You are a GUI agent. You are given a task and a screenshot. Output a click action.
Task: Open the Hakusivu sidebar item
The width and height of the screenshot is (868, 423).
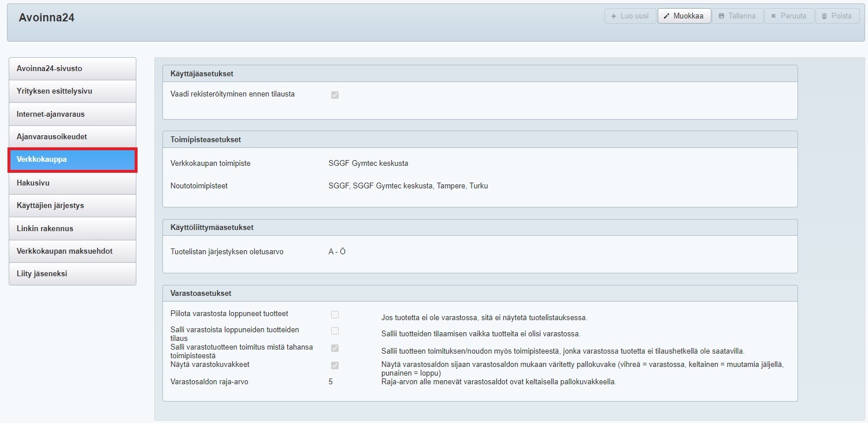72,183
